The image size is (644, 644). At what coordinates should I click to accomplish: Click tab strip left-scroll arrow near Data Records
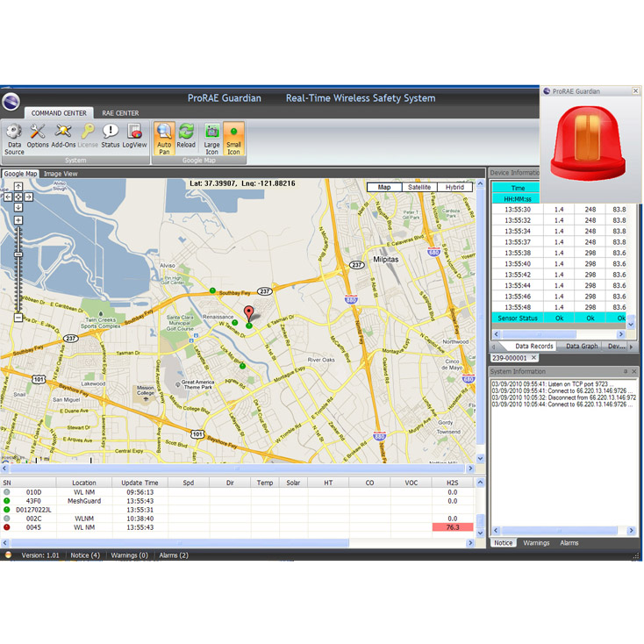[494, 347]
